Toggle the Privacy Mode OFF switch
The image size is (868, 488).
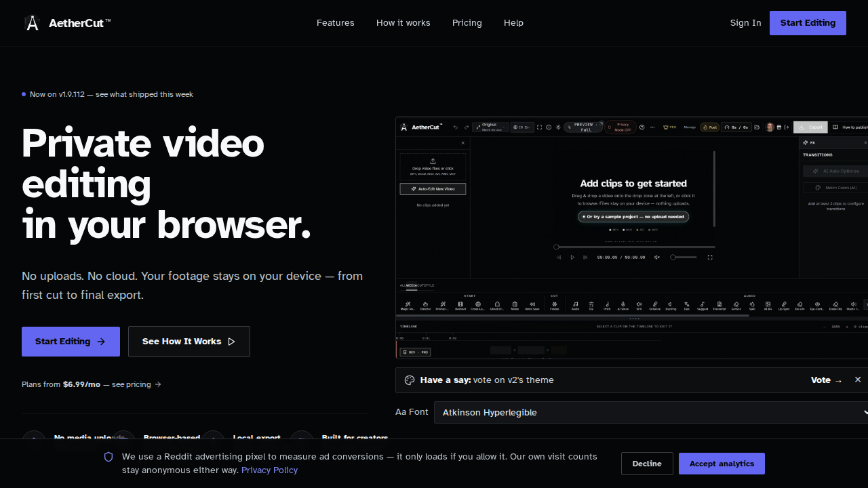[620, 127]
